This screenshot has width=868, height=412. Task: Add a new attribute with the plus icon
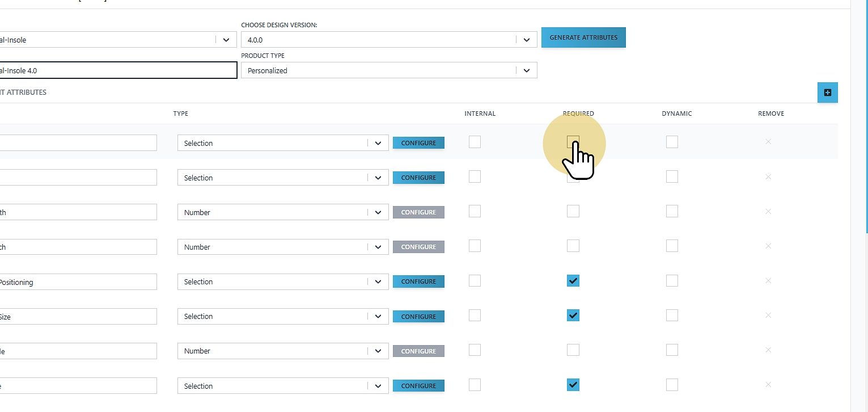tap(827, 93)
